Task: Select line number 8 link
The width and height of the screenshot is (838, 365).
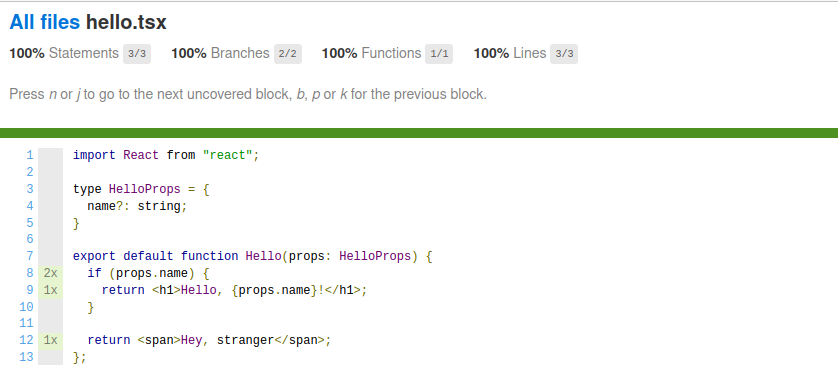Action: [x=30, y=273]
